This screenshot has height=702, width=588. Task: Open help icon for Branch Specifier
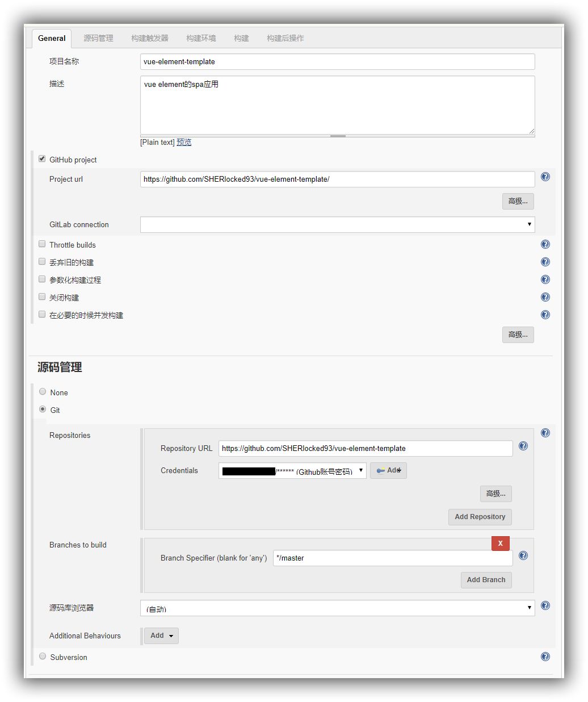click(x=523, y=555)
